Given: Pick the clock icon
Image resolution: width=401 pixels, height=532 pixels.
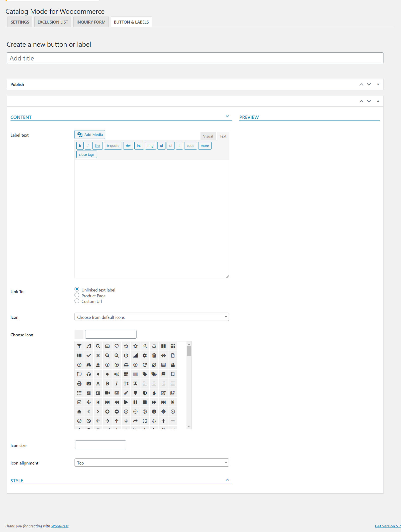Looking at the screenshot, I should pyautogui.click(x=79, y=365).
